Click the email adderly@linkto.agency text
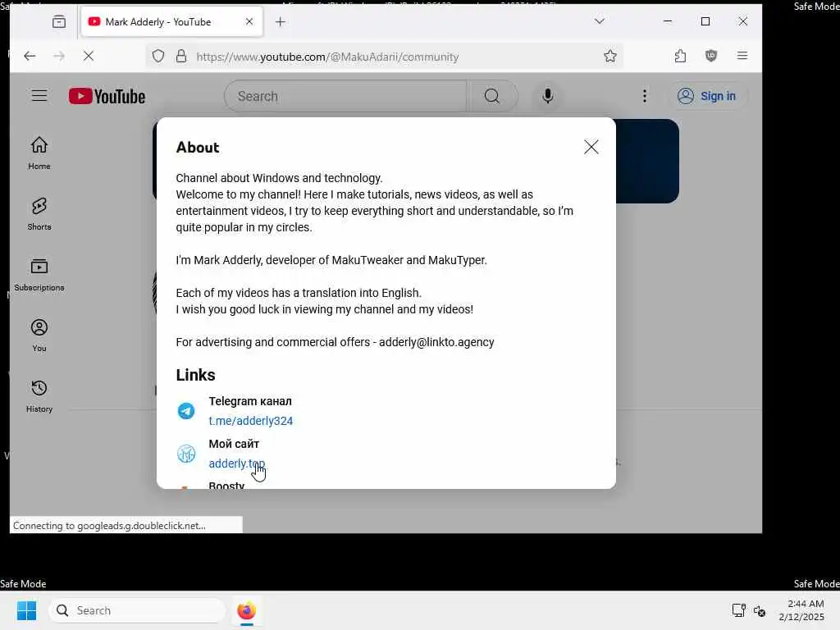The image size is (840, 630). coord(436,342)
